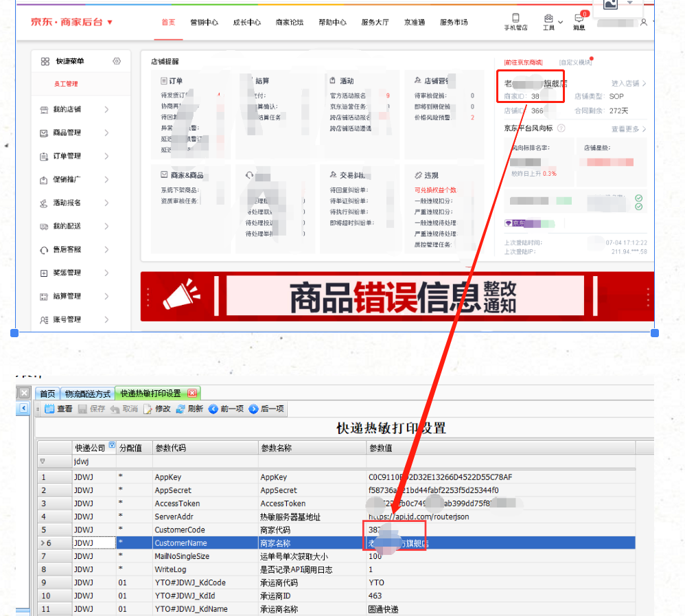Screen dimensions: 685x616
Task: Expand 售后客服 menu chevron
Action: tap(106, 250)
